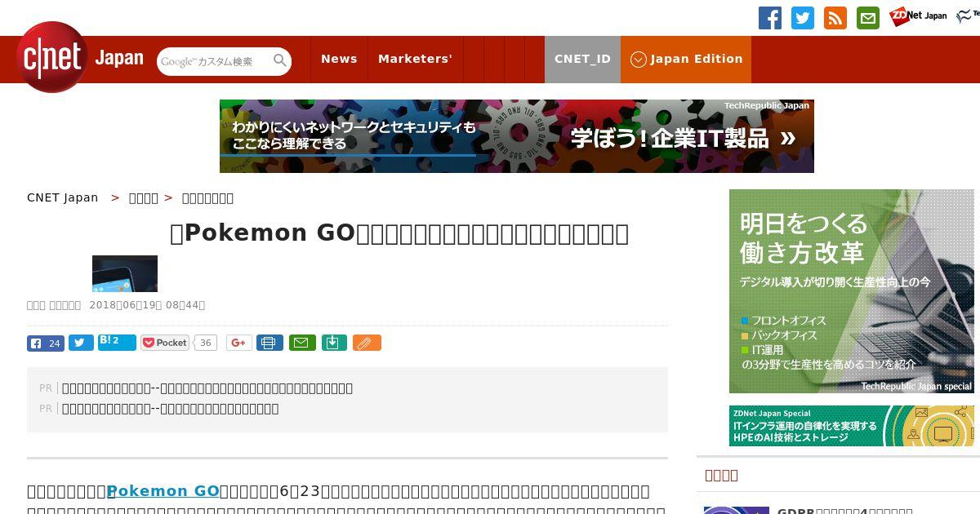Open the second PR link
Viewport: 980px width, 514px height.
pyautogui.click(x=171, y=409)
